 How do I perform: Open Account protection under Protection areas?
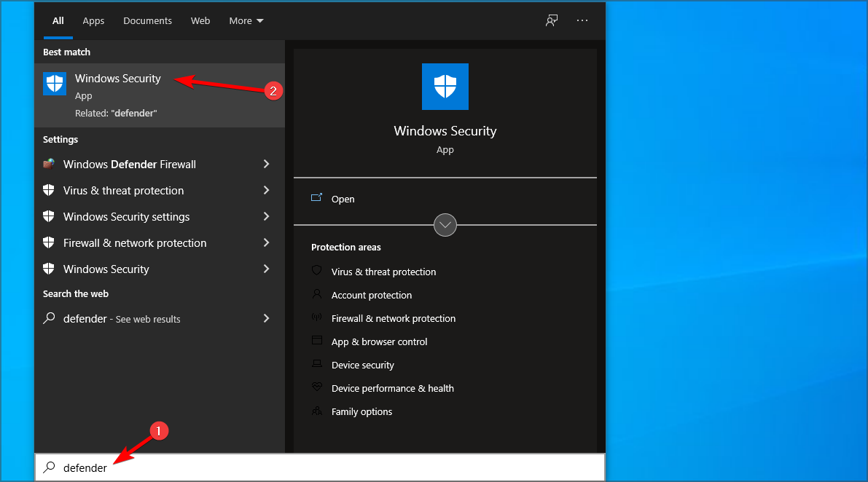click(x=372, y=295)
